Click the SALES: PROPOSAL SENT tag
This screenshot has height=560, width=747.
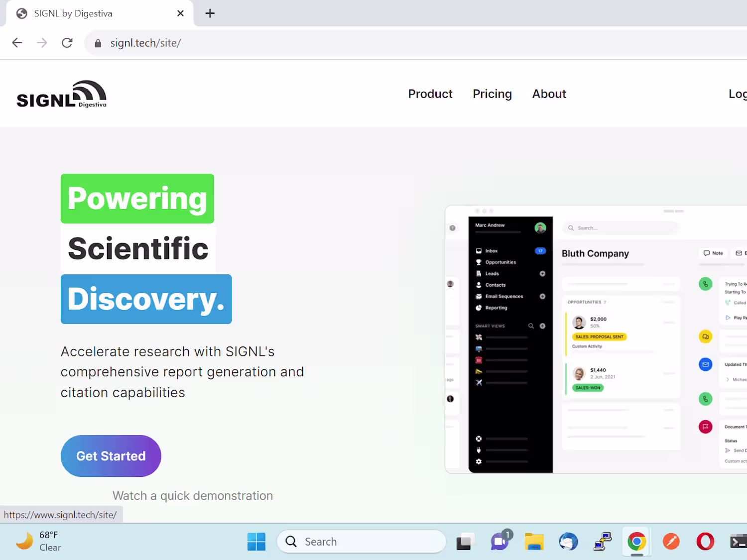[600, 337]
